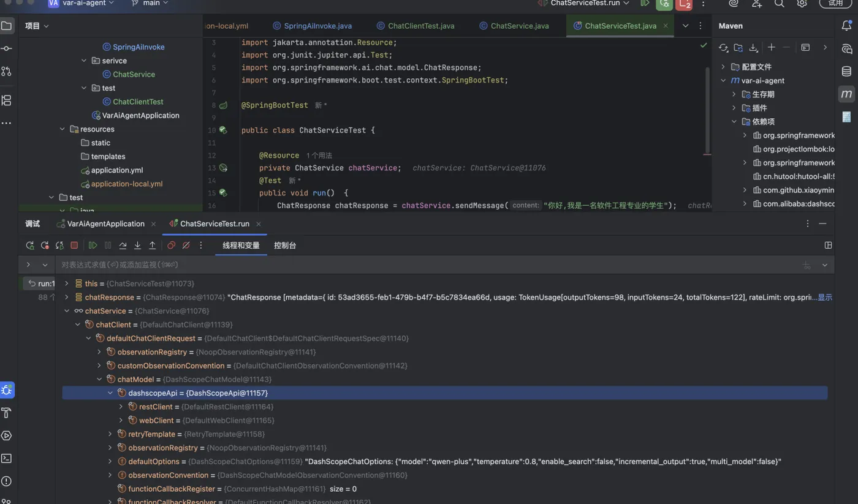The height and width of the screenshot is (504, 858).
Task: Step over in the debugger
Action: pos(123,245)
